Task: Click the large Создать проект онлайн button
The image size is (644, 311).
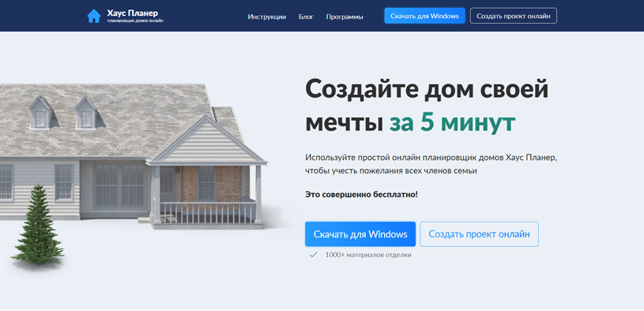Action: coord(480,234)
